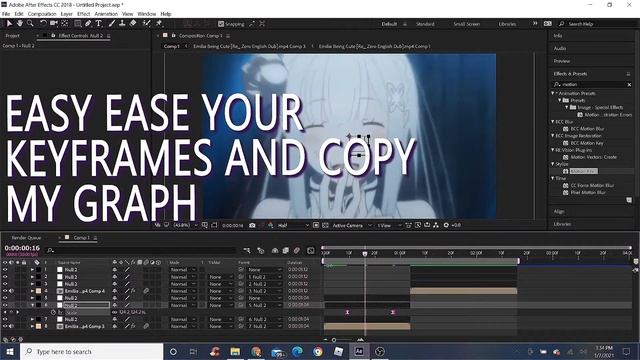Select the Standard workspace
The height and width of the screenshot is (360, 640).
[425, 24]
